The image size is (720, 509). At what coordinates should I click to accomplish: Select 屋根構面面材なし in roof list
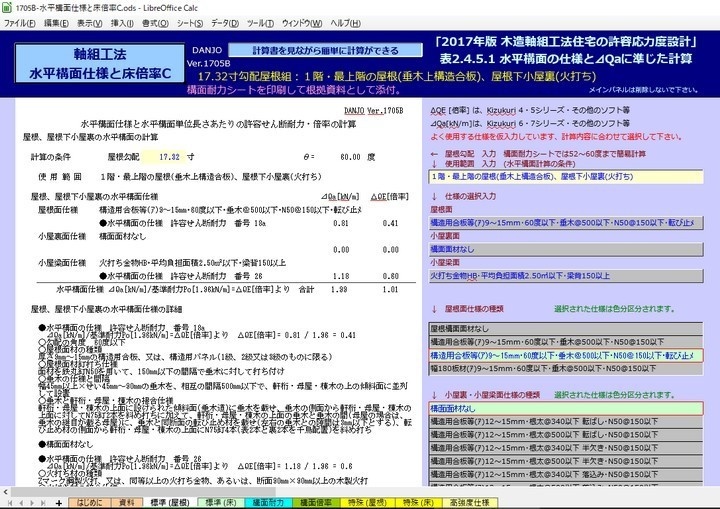(566, 328)
